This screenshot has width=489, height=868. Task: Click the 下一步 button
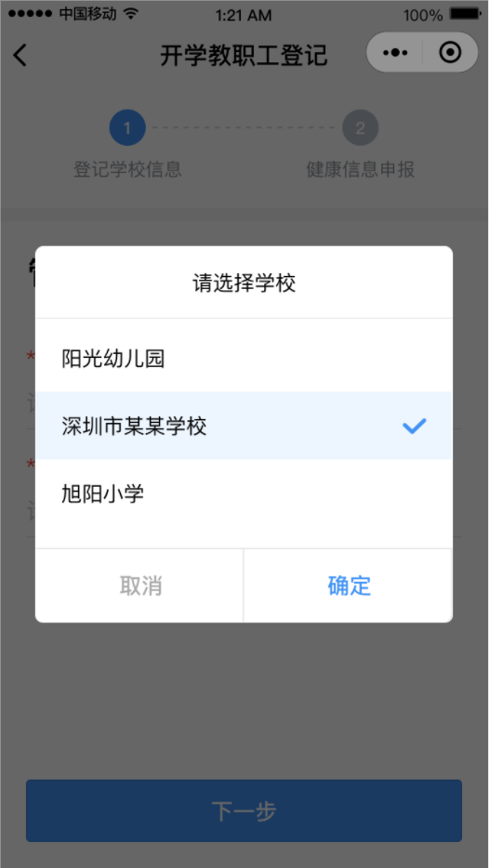(x=244, y=811)
